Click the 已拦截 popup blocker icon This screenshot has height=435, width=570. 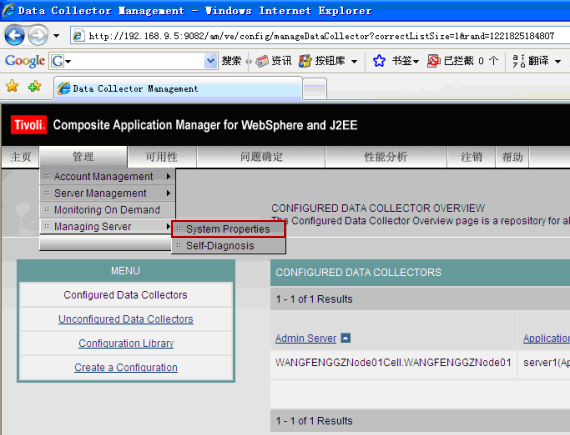pyautogui.click(x=433, y=61)
